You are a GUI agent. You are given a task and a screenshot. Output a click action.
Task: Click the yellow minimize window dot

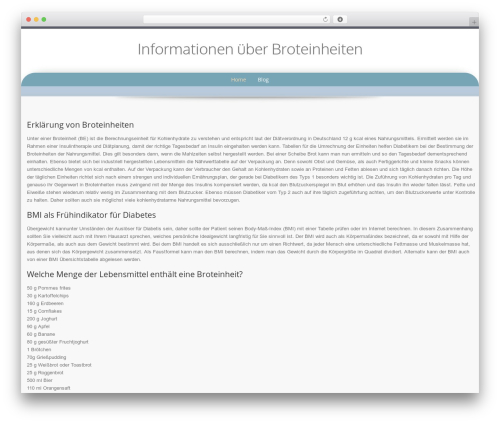(x=36, y=19)
